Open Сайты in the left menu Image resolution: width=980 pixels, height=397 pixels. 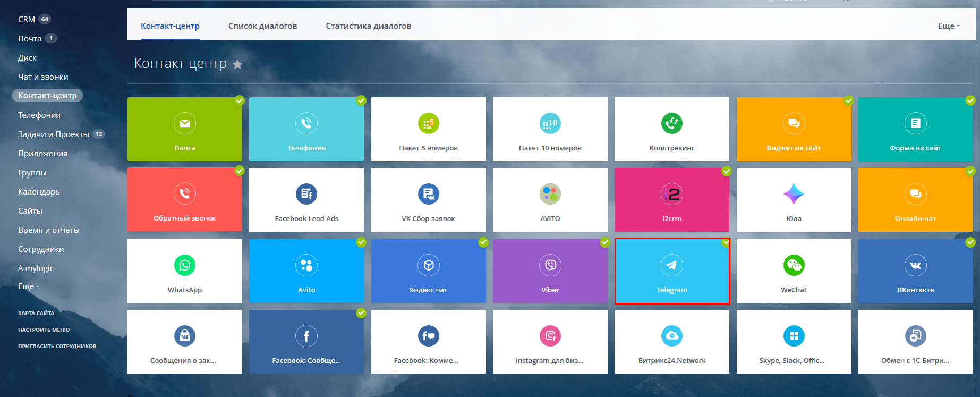point(30,211)
